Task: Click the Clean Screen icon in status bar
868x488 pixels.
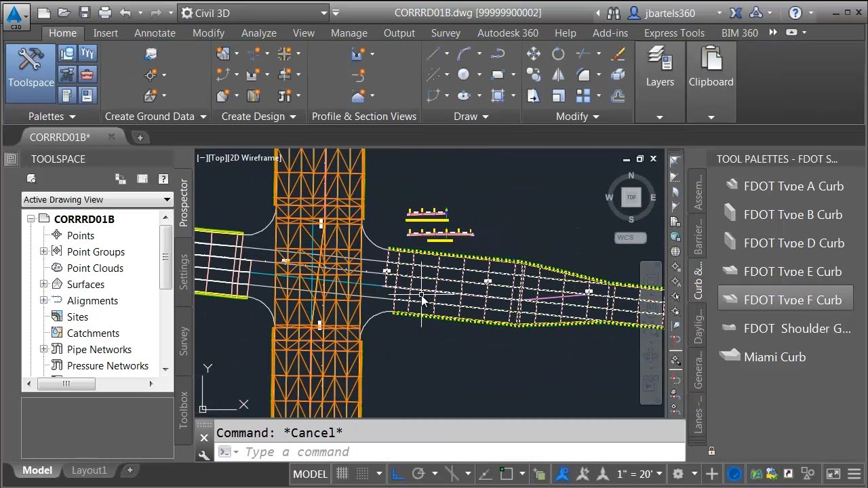Action: (833, 474)
